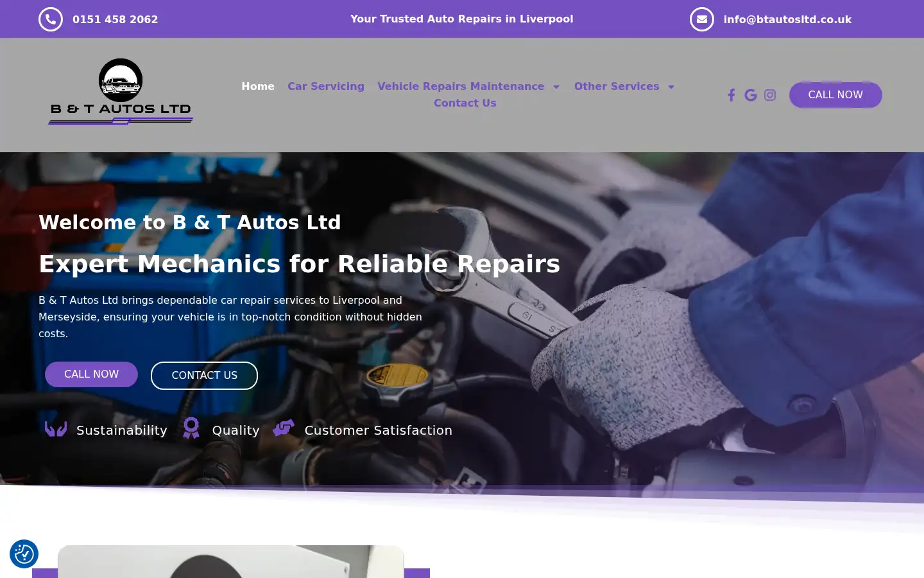Image resolution: width=924 pixels, height=578 pixels.
Task: Navigate to the Contact Us page
Action: [465, 103]
